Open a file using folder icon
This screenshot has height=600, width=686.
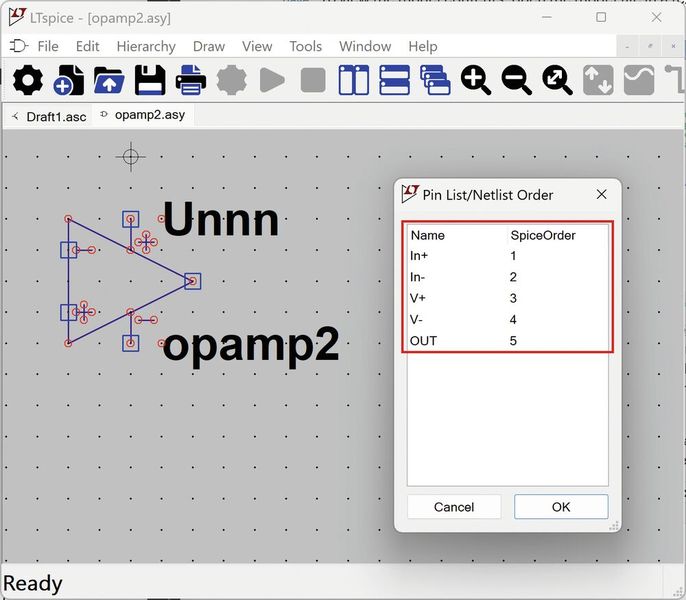coord(109,80)
